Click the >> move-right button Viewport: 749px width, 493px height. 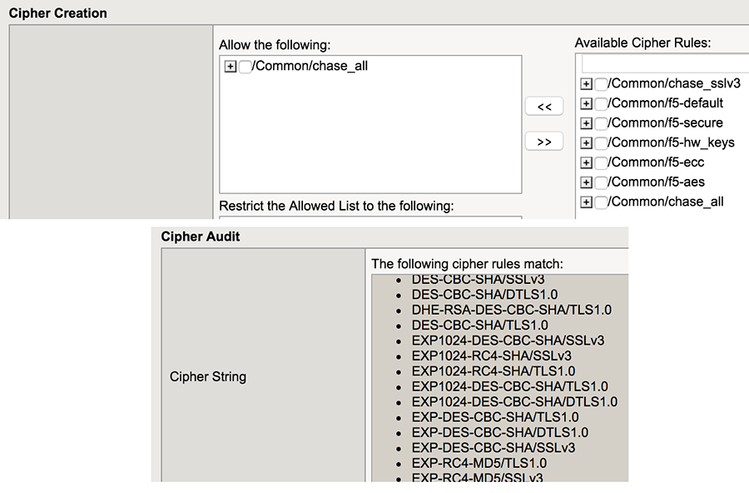(544, 142)
